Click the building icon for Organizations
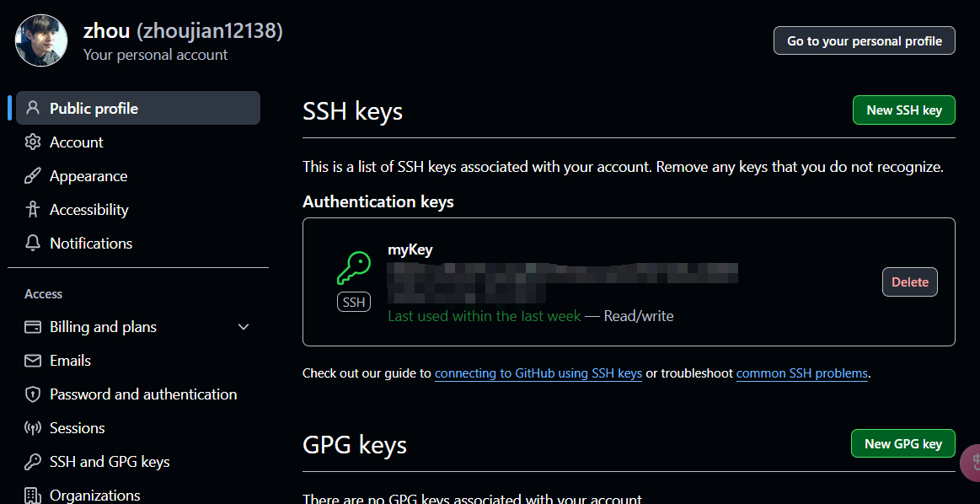The height and width of the screenshot is (504, 980). click(x=33, y=496)
